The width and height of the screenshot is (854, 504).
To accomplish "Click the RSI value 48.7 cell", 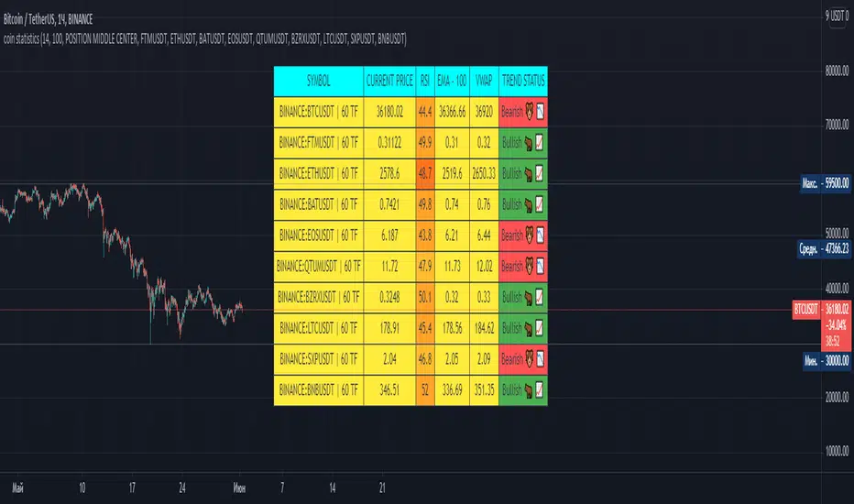I will tap(425, 174).
